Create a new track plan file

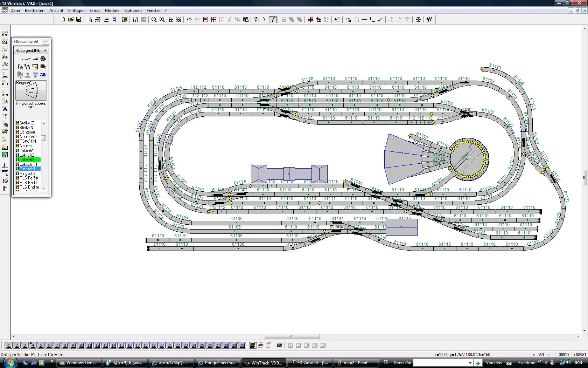click(x=63, y=19)
